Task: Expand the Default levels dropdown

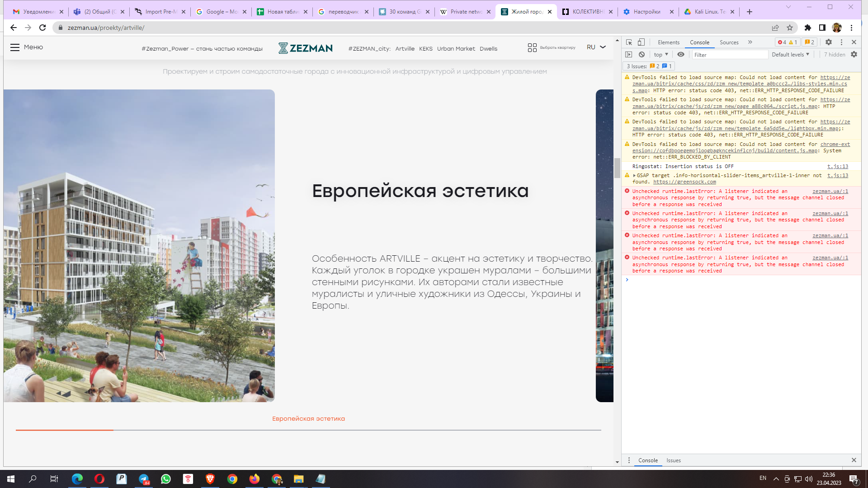Action: click(790, 55)
